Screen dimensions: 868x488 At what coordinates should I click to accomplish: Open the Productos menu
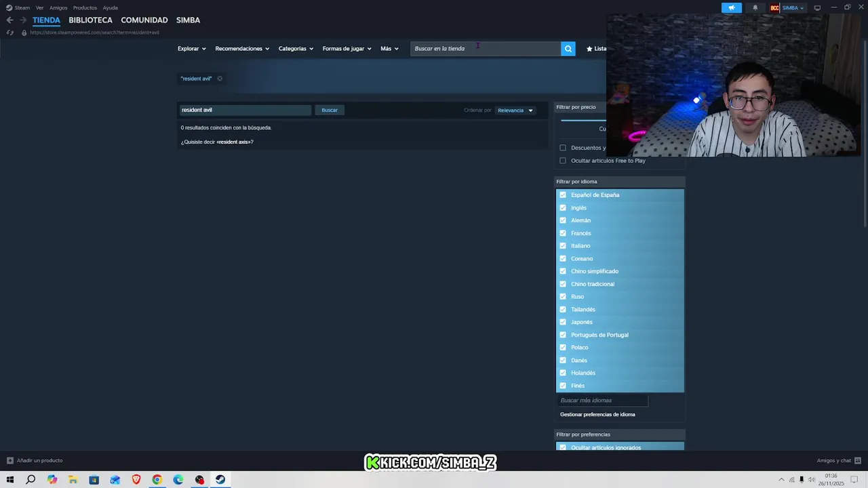pos(85,8)
